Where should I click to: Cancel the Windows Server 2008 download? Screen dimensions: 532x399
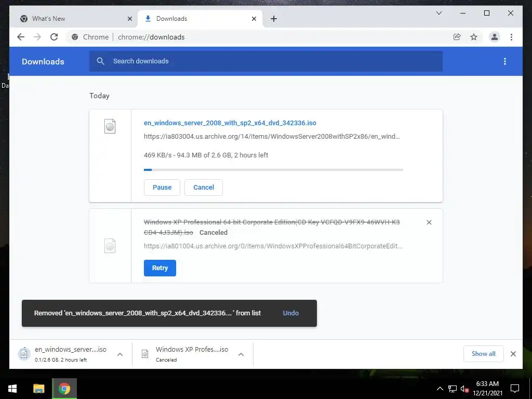[x=204, y=187]
